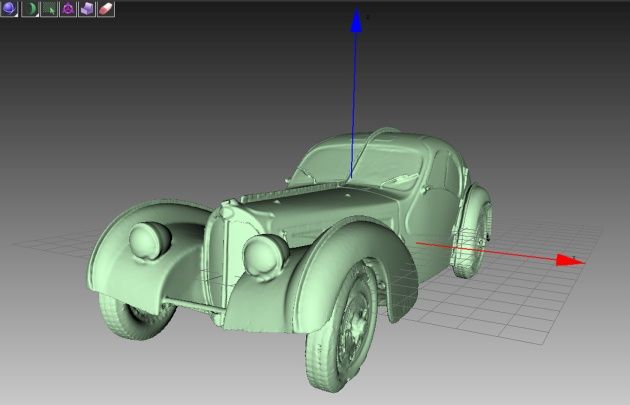
Task: Activate the green arrow selection tool
Action: [x=49, y=9]
